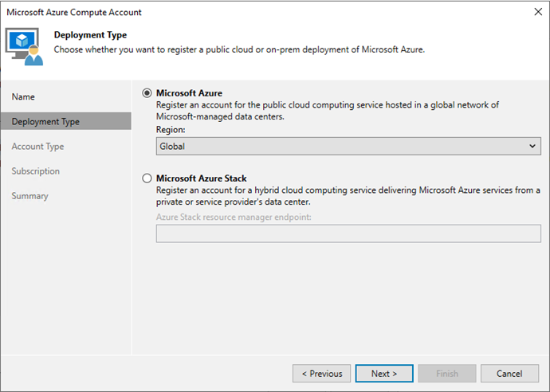The image size is (550, 392).
Task: Click the Microsoft Azure Compute Account title
Action: point(74,12)
